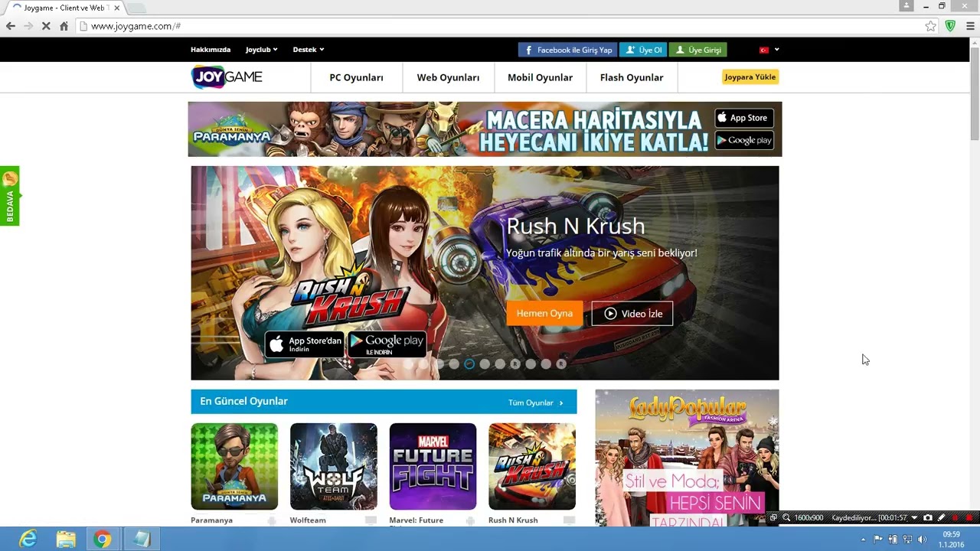
Task: Click Tüm Oyunlar with the arrow
Action: point(536,403)
